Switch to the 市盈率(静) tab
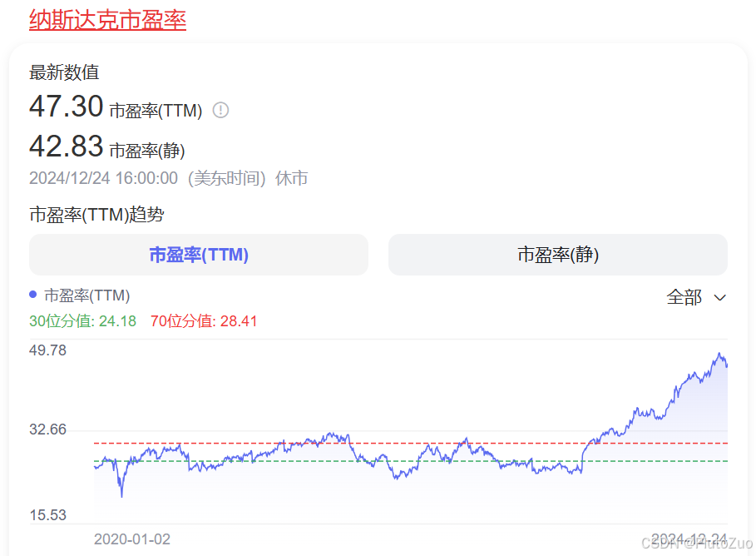The width and height of the screenshot is (756, 556). coord(558,255)
